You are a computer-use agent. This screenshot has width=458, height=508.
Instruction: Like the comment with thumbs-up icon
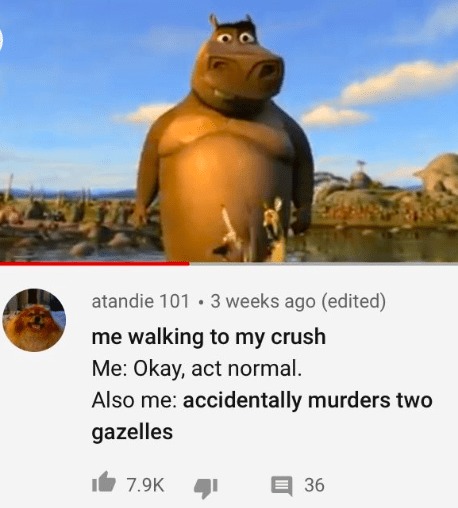(104, 482)
